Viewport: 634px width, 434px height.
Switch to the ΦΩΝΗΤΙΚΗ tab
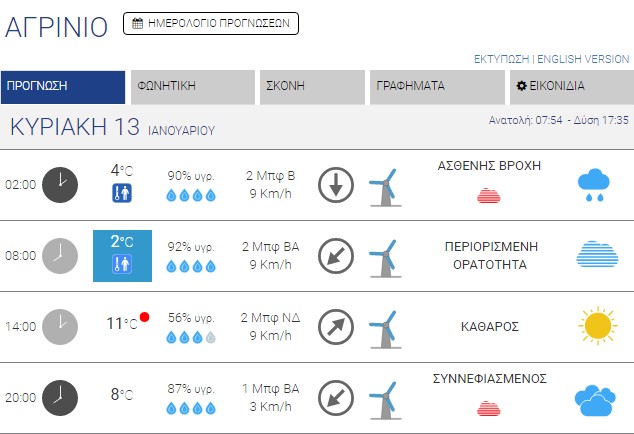(192, 86)
